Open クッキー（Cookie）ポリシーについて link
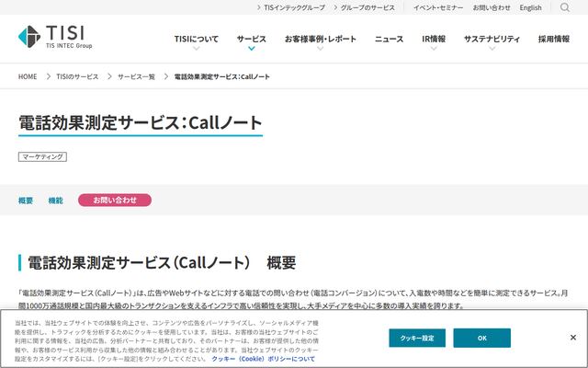Screen dimensions: 588x368 point(264,359)
